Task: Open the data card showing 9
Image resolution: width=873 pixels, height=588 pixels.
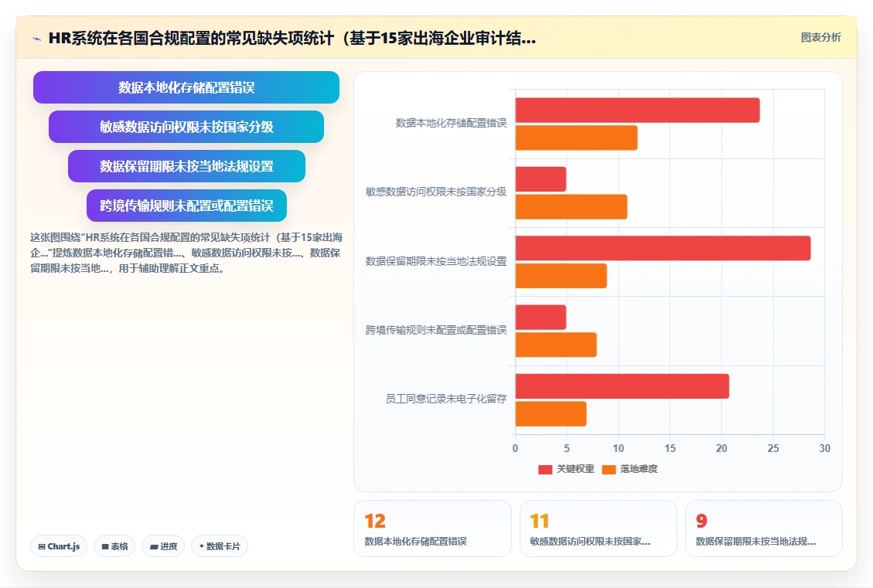Action: coord(764,529)
